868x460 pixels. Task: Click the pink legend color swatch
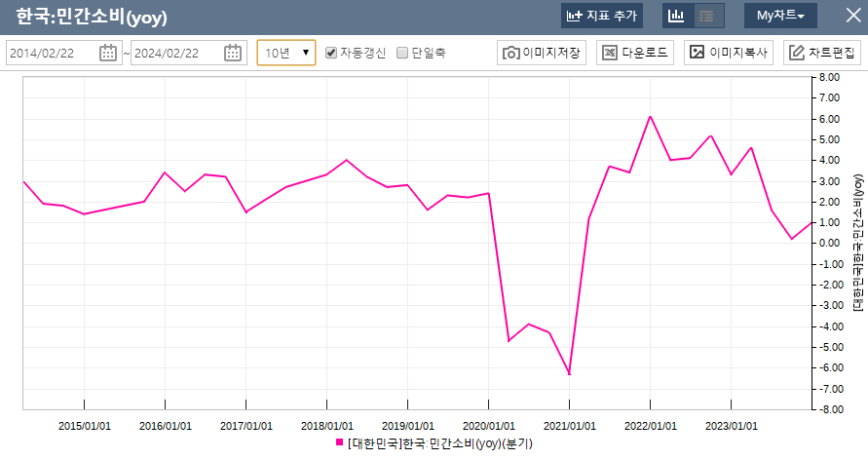[x=339, y=443]
